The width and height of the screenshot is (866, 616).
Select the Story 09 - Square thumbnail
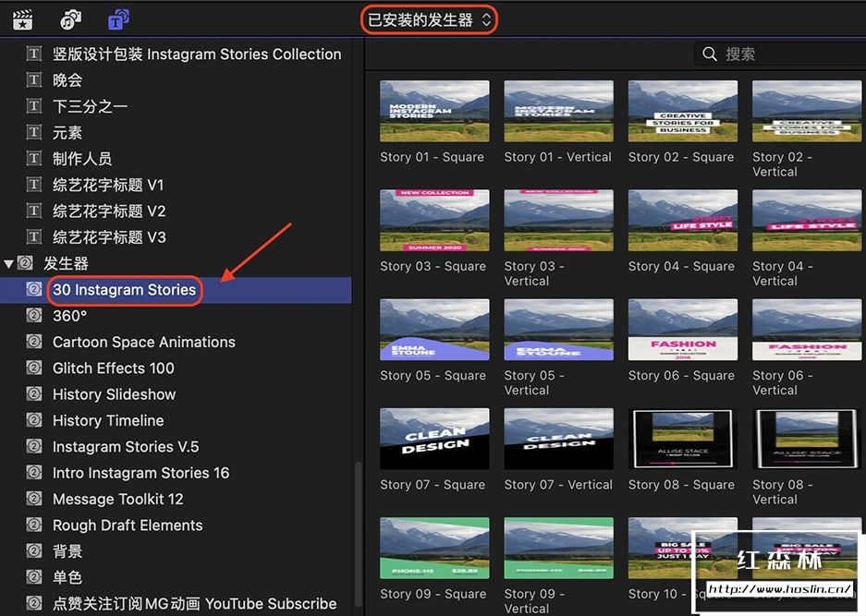[434, 548]
